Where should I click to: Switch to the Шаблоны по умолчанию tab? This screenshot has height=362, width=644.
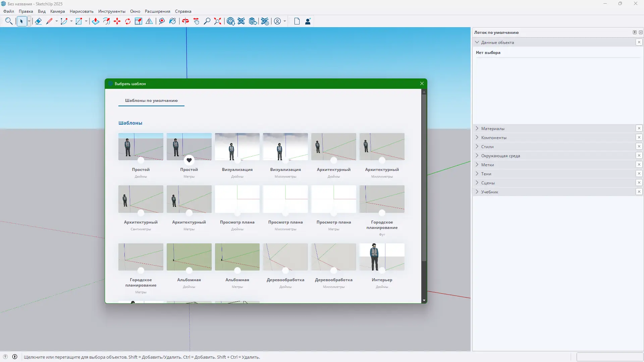pyautogui.click(x=151, y=101)
